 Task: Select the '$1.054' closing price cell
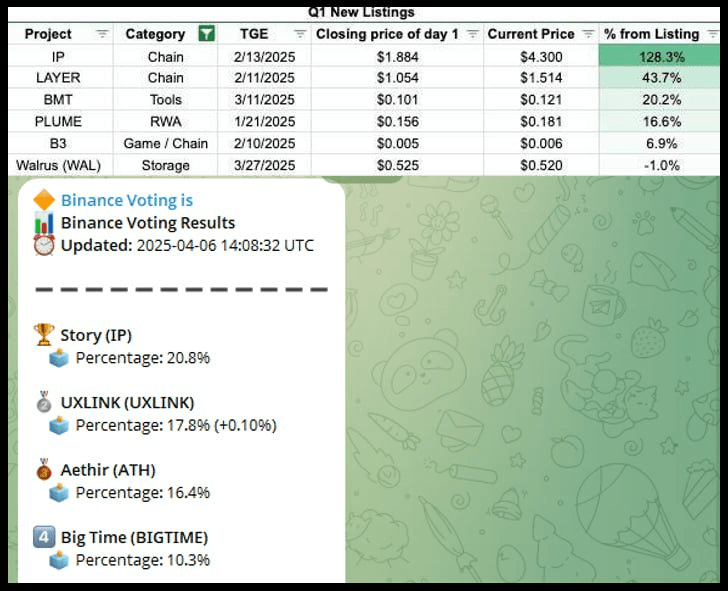397,78
